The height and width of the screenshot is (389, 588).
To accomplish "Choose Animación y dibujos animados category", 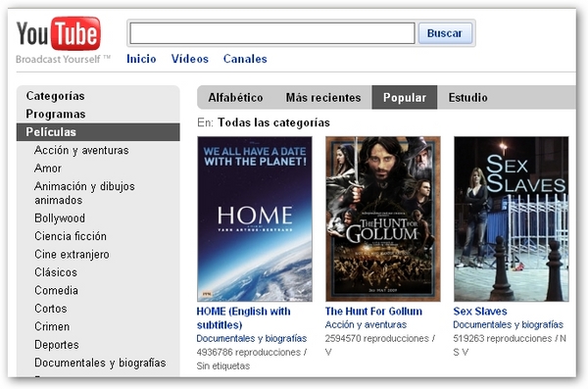I will tap(84, 193).
